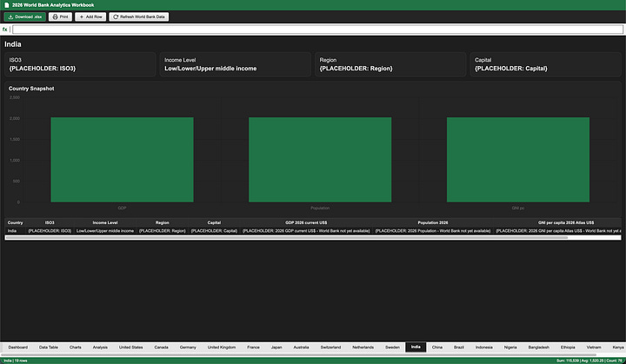
Task: Click the Country column header
Action: tap(15, 222)
